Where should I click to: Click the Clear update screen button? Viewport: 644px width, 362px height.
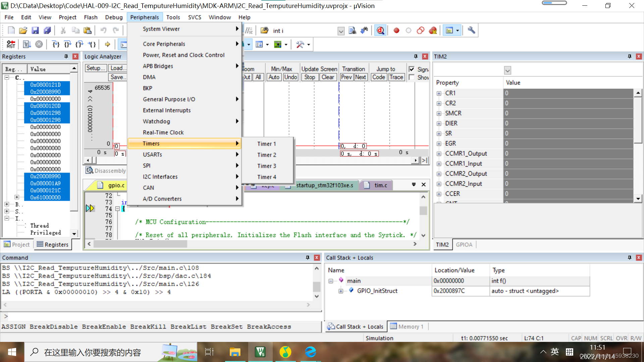tap(328, 77)
